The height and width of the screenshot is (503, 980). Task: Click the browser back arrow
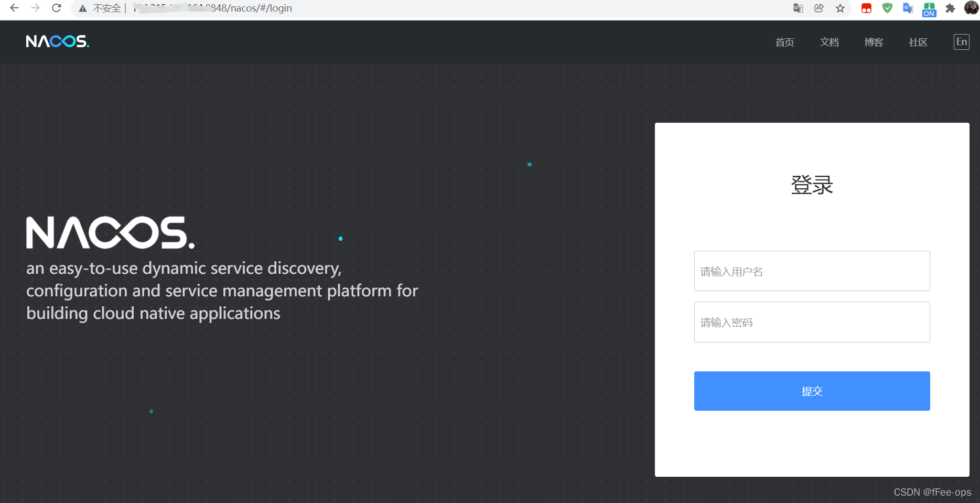coord(14,8)
